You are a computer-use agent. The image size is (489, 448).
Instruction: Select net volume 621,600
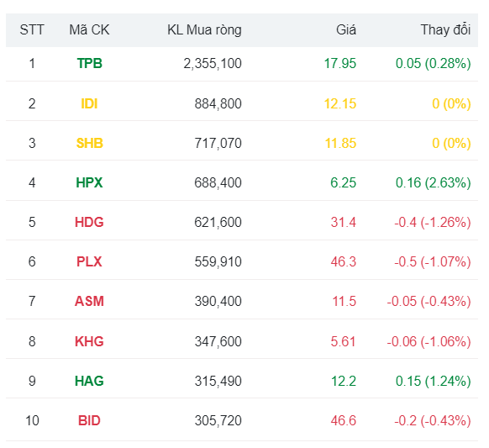tap(218, 223)
